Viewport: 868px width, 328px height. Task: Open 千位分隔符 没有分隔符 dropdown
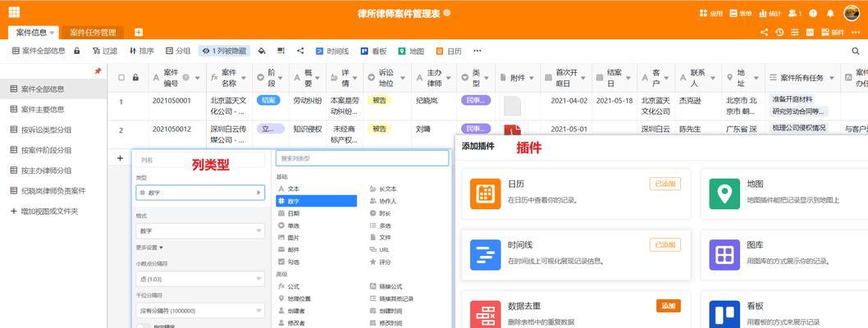pyautogui.click(x=200, y=310)
